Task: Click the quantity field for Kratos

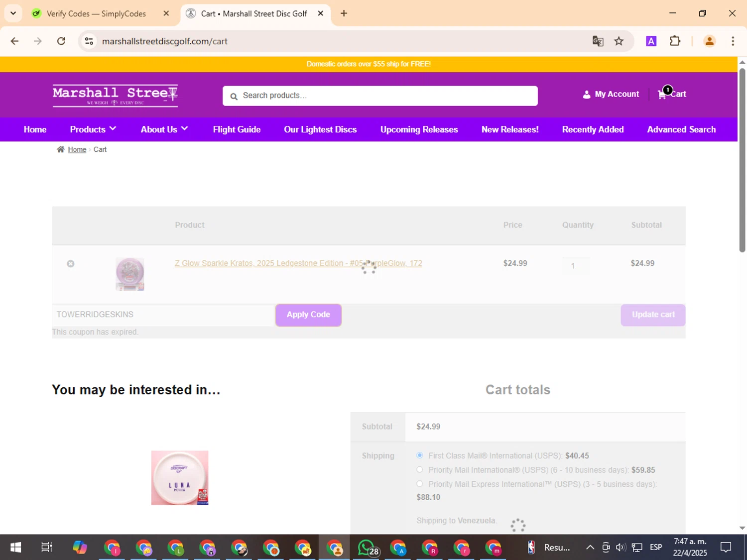Action: (576, 265)
